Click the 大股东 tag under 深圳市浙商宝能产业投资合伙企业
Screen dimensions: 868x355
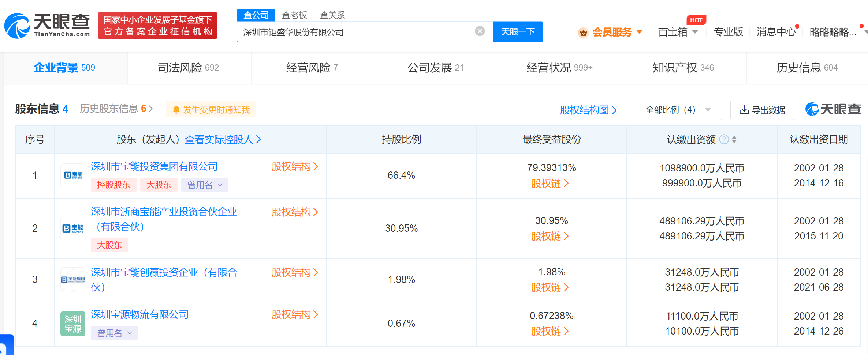(x=109, y=245)
